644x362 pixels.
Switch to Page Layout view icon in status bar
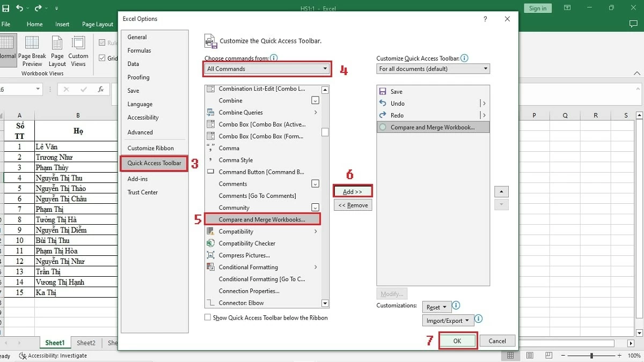point(530,355)
